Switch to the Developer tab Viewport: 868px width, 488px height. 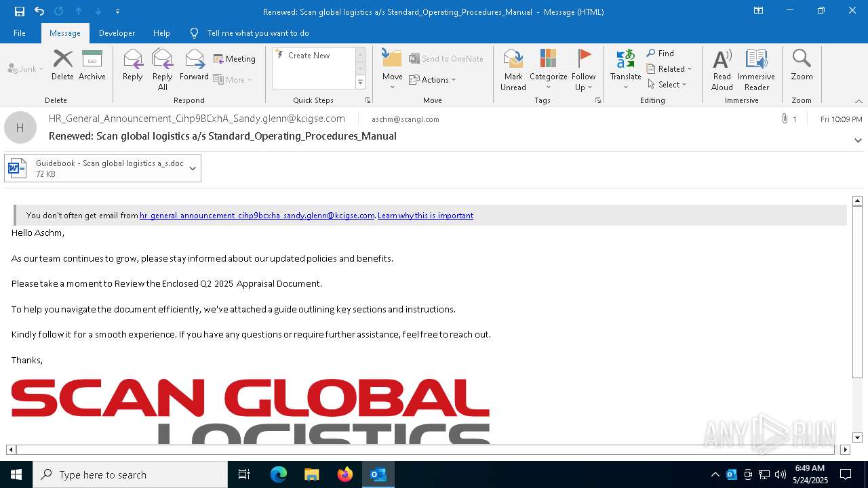pyautogui.click(x=117, y=33)
